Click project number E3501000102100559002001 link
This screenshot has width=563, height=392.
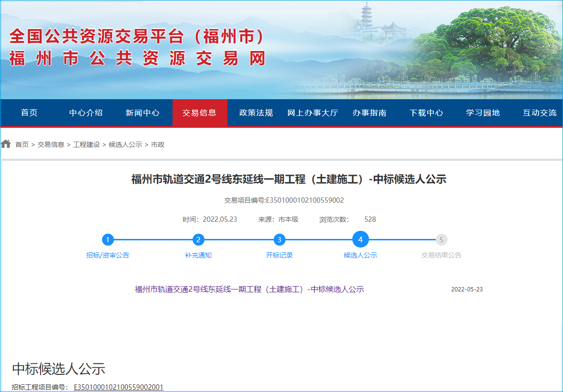pyautogui.click(x=118, y=387)
